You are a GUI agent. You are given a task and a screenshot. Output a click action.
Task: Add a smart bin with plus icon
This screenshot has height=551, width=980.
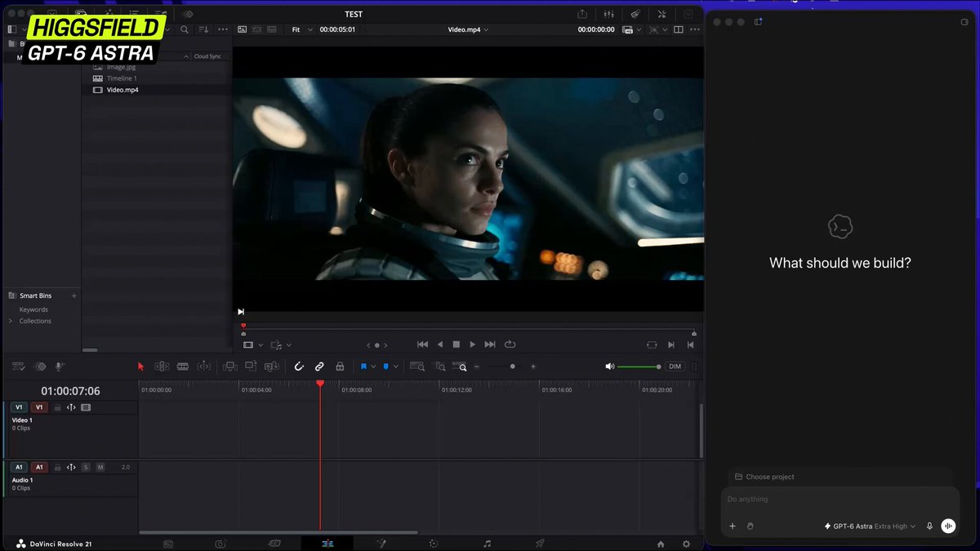[x=74, y=295]
